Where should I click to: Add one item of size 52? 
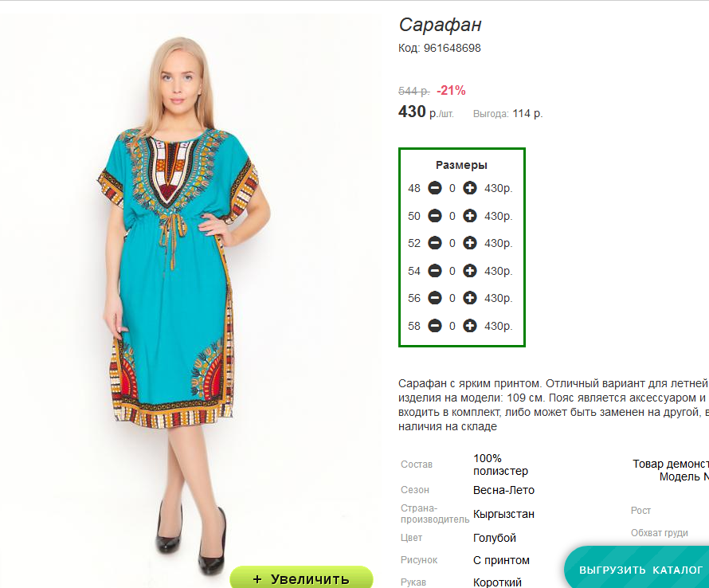[470, 243]
